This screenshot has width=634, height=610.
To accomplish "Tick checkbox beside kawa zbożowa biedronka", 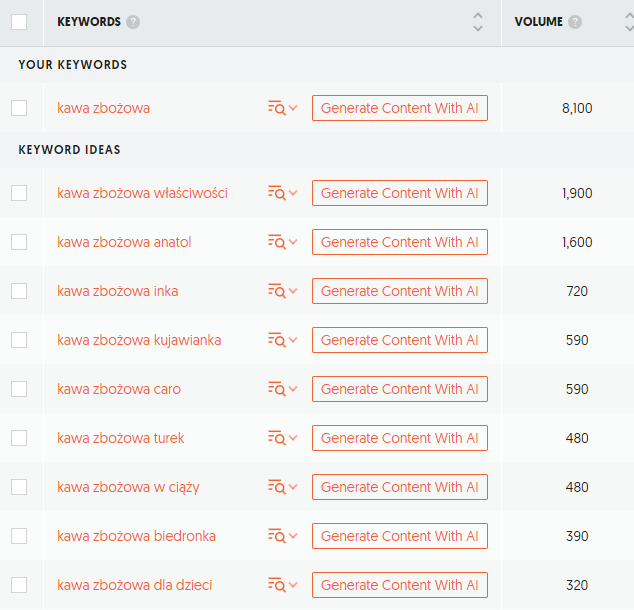I will (x=19, y=536).
